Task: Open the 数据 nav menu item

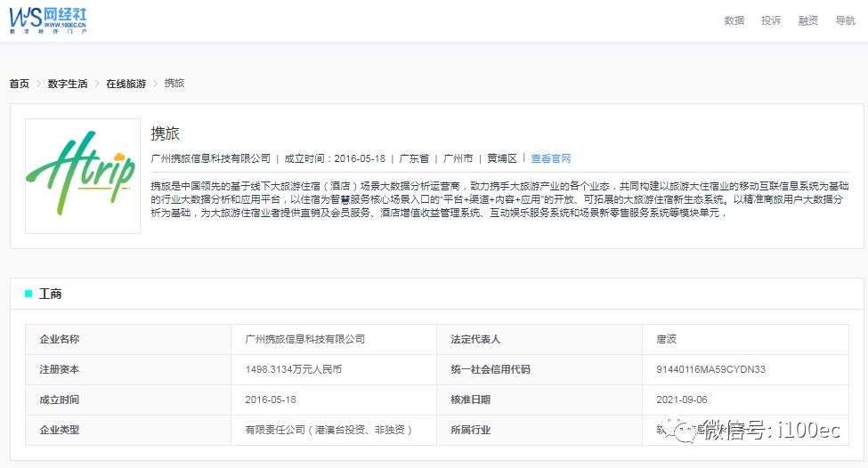Action: click(734, 20)
